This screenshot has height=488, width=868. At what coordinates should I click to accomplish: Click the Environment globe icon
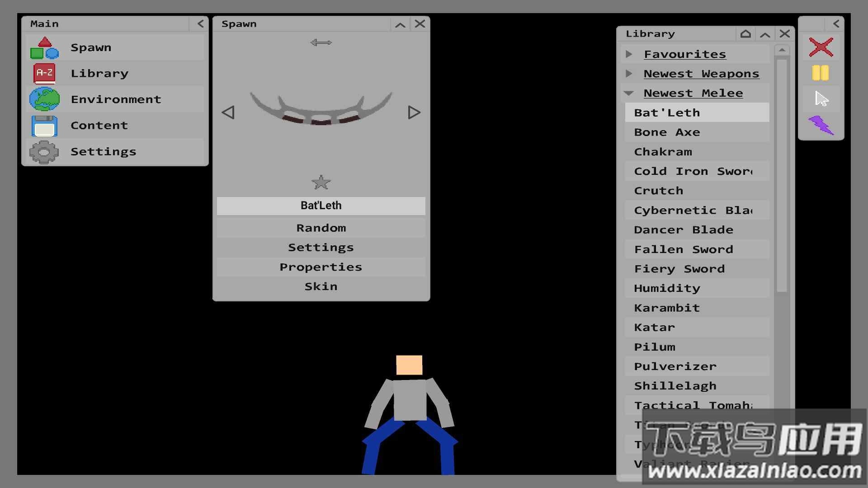pos(44,99)
